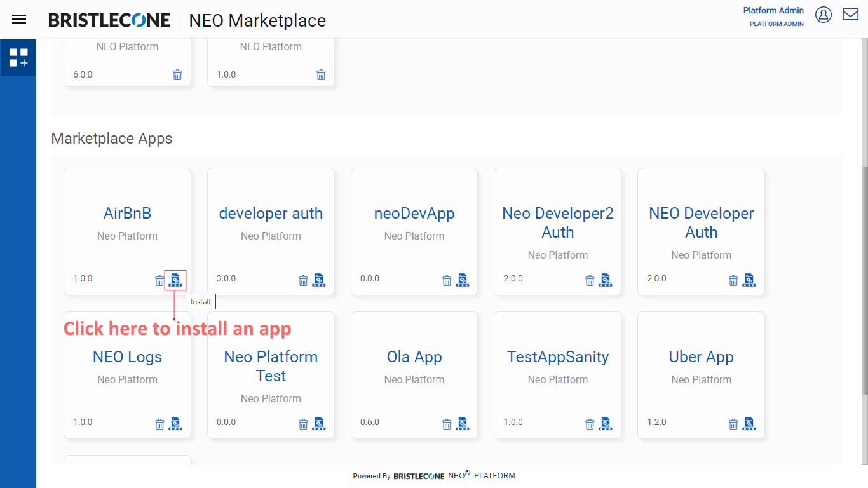Click version 3.0.0 on developer auth card
The image size is (868, 488).
click(226, 278)
